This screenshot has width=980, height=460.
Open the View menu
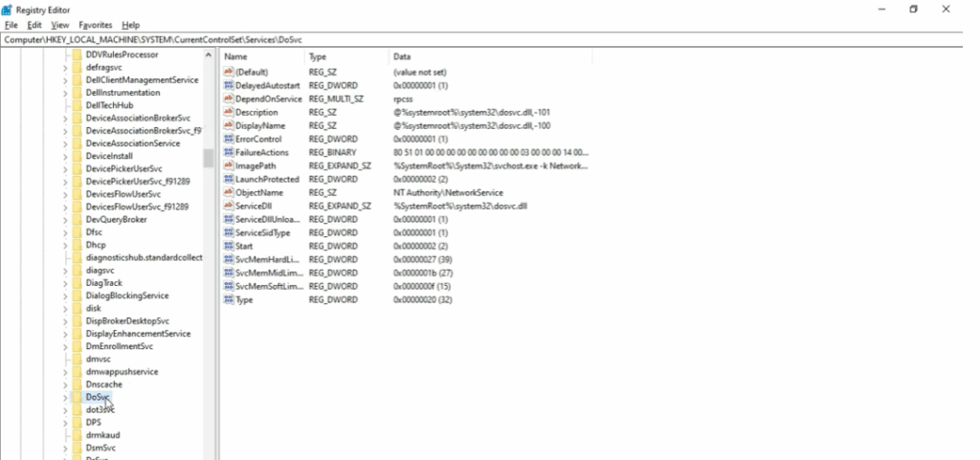click(60, 25)
